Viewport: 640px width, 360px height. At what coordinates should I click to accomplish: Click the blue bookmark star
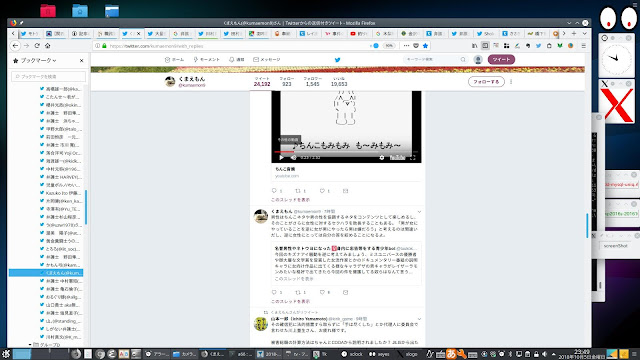tap(425, 46)
